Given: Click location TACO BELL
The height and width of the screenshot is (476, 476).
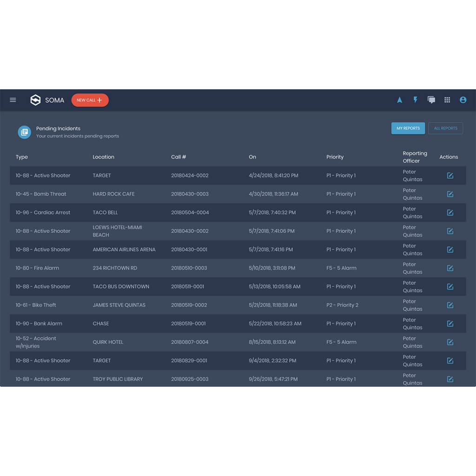Looking at the screenshot, I should pos(105,212).
